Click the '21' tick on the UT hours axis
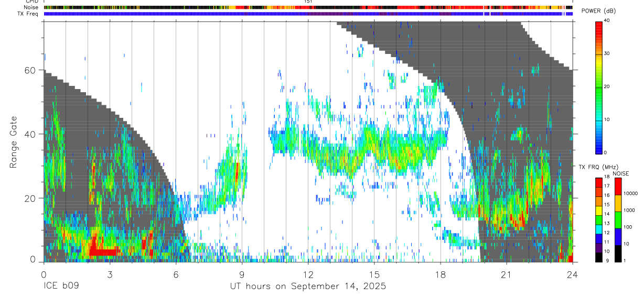Screen dimensions: 644x297 (507, 274)
